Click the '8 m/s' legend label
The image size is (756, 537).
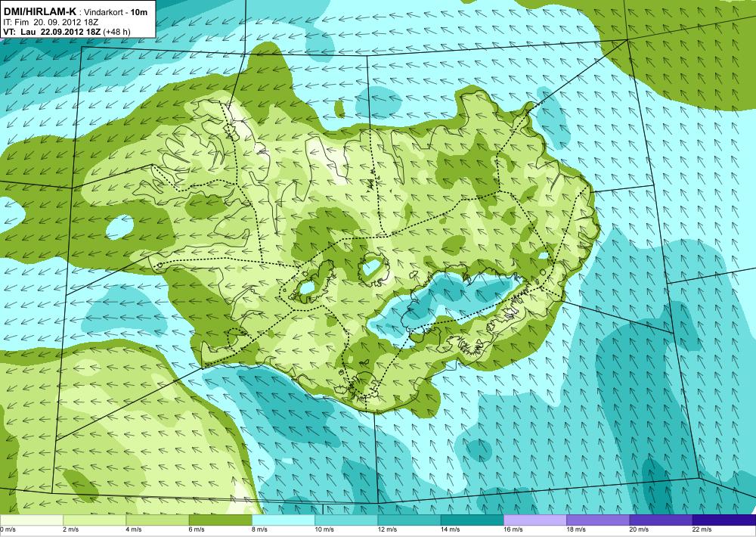(260, 529)
